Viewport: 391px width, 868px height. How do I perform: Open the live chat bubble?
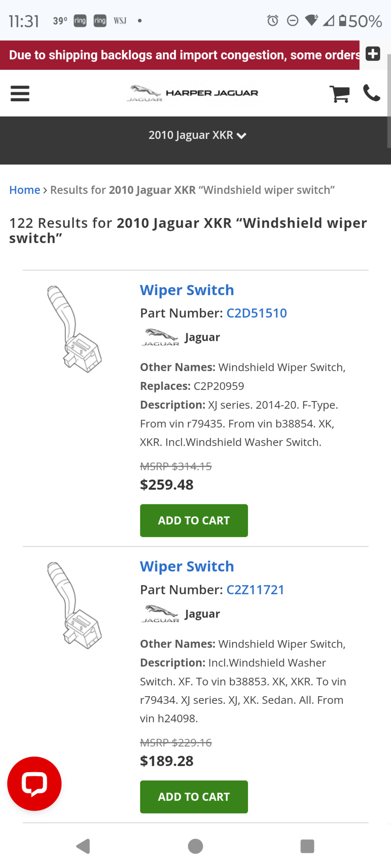coord(34,783)
